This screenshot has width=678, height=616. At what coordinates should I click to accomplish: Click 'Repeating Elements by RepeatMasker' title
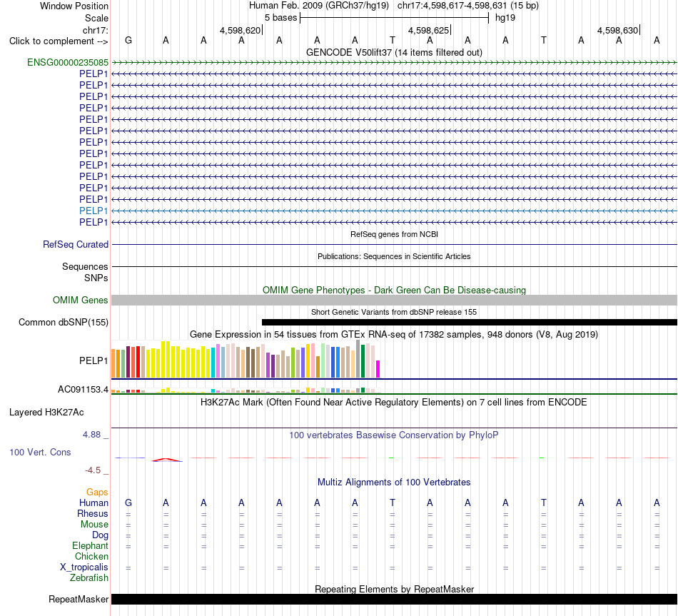tap(394, 589)
